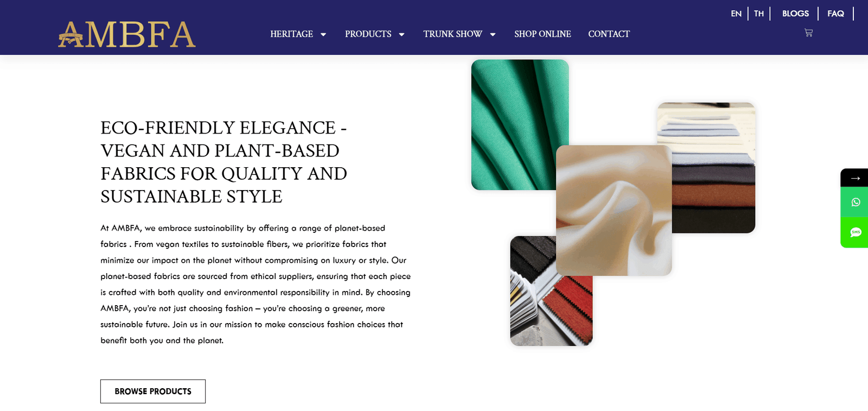Select the cream silk fabric image
The height and width of the screenshot is (411, 868).
coord(614,210)
